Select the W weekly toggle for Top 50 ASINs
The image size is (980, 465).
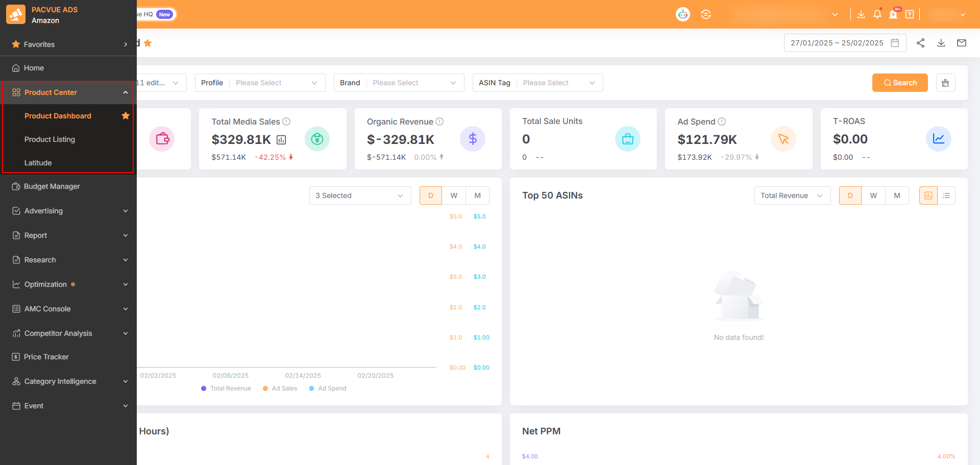(x=873, y=195)
